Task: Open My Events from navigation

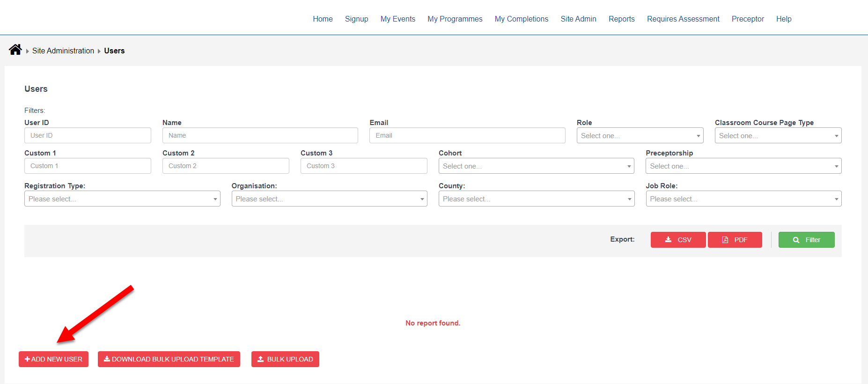Action: (397, 19)
